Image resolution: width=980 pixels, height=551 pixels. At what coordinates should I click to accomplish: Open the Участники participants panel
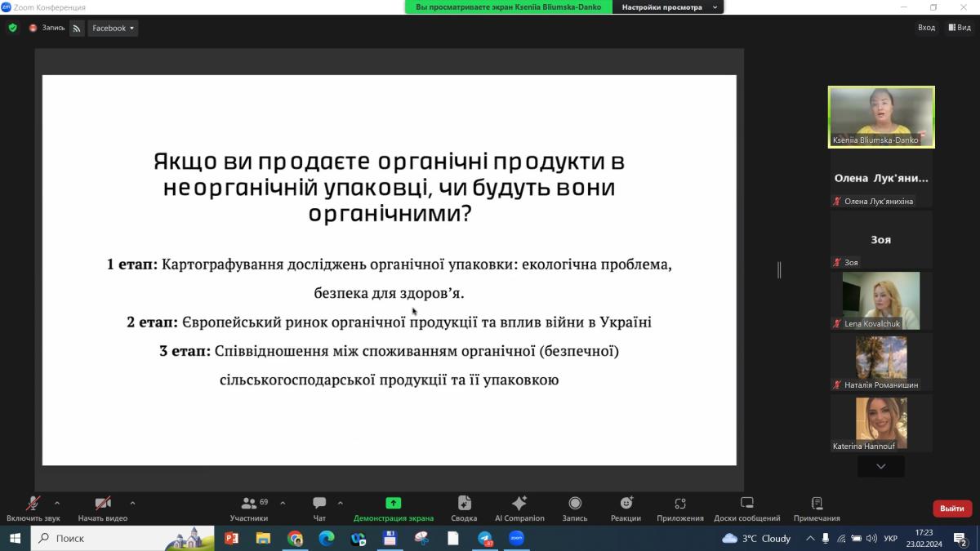coord(248,509)
